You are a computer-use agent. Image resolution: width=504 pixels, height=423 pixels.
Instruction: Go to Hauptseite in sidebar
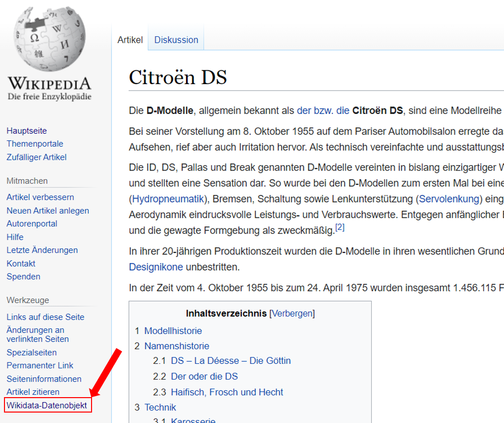27,131
